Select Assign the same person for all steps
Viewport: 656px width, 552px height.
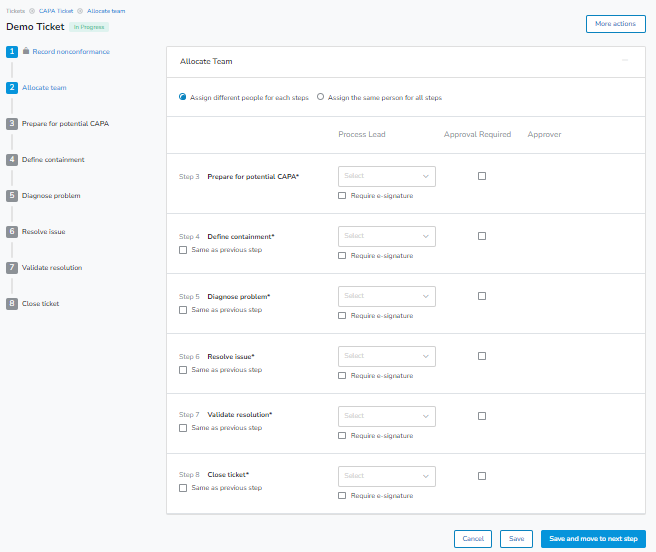click(x=320, y=97)
